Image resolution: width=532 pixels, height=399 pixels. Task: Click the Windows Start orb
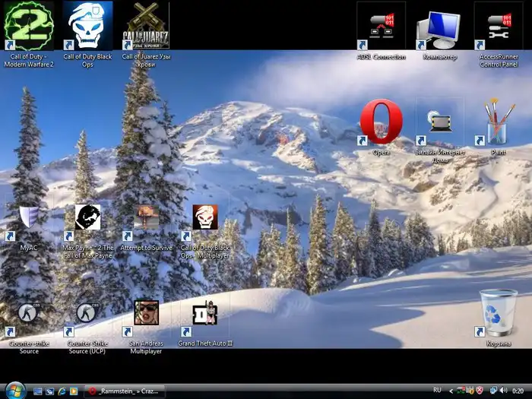point(14,391)
